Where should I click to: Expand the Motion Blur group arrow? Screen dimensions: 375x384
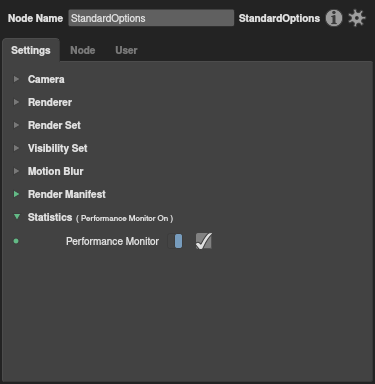(16, 171)
